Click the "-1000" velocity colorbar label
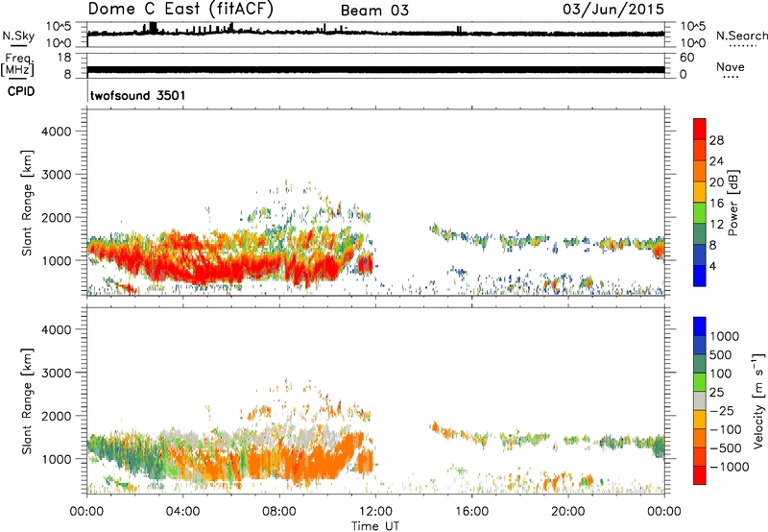The width and height of the screenshot is (768, 532). (x=729, y=467)
